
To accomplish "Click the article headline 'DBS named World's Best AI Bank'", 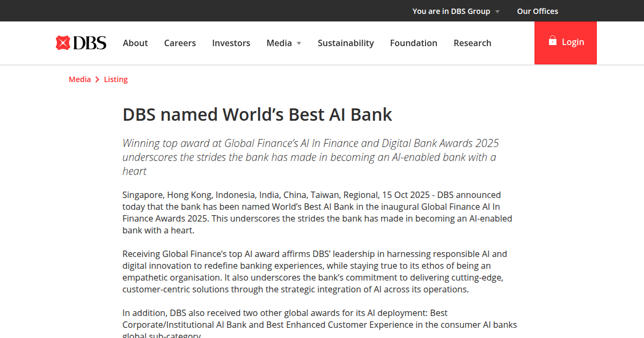I will [x=257, y=114].
